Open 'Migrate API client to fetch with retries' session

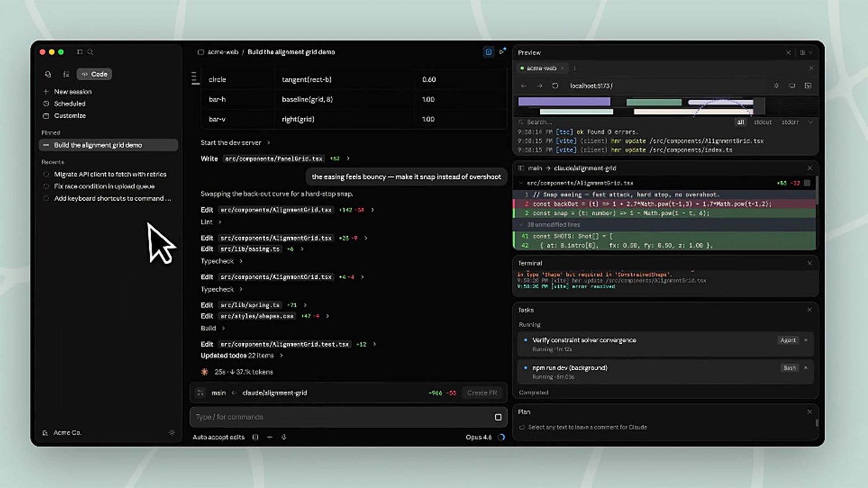pos(110,174)
